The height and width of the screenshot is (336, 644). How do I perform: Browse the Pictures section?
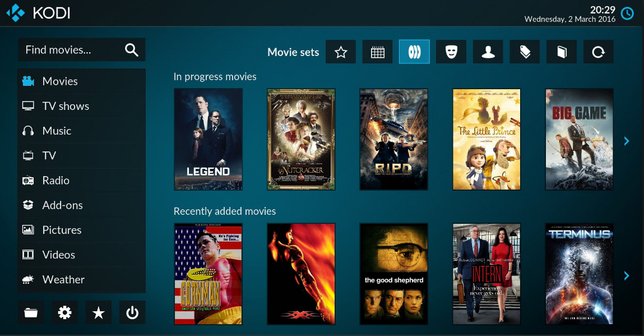pos(82,230)
